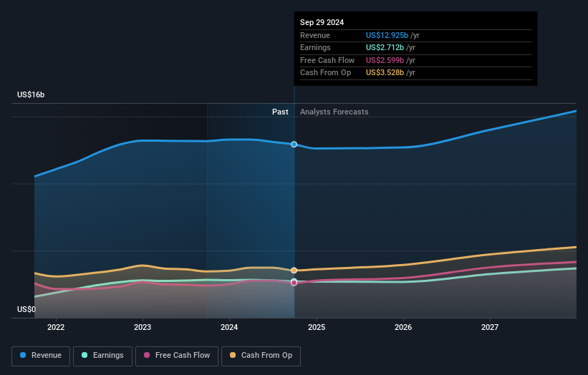The width and height of the screenshot is (588, 375).
Task: Click the Free Cash Flow label in tooltip
Action: 327,60
